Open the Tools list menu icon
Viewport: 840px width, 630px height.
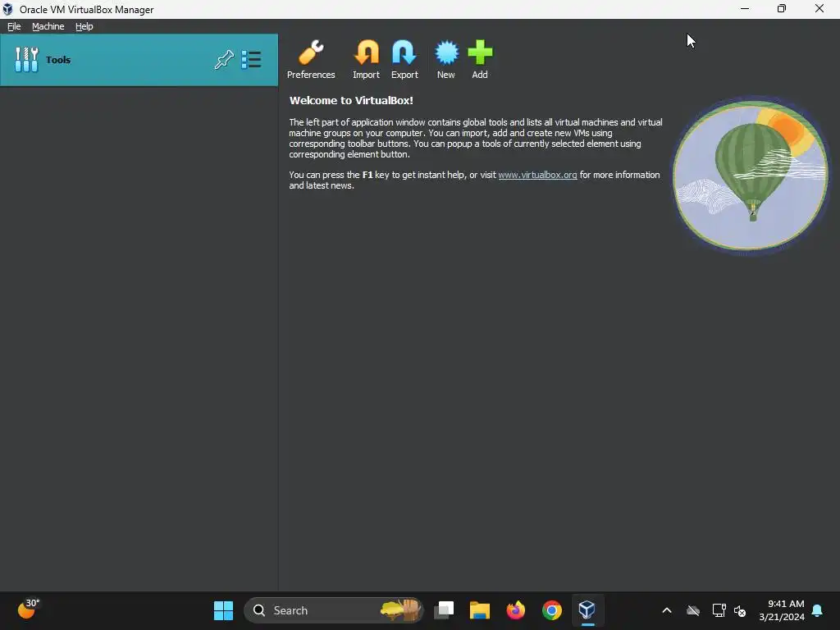(x=251, y=59)
